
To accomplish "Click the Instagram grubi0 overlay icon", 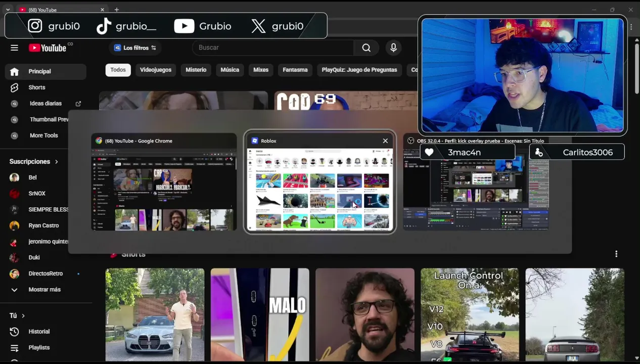I will (35, 26).
